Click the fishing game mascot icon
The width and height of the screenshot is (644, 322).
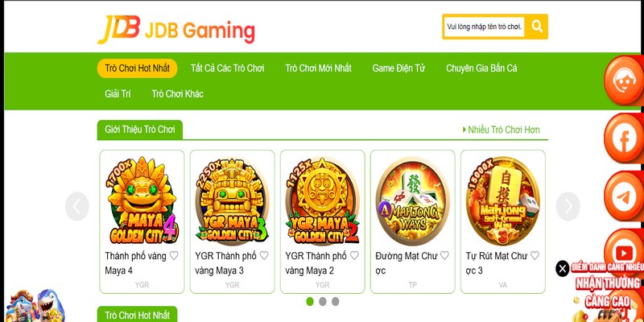click(35, 306)
